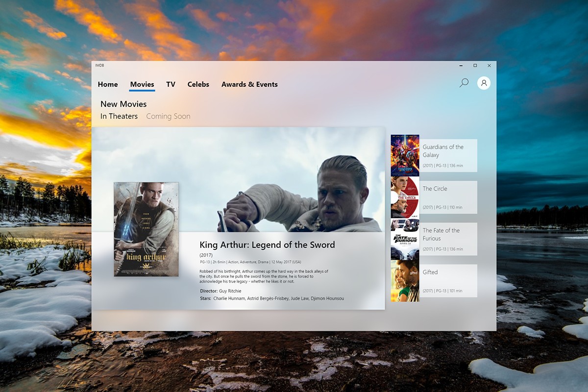Viewport: 588px width, 392px height.
Task: Open the search magnifier icon
Action: tap(464, 83)
